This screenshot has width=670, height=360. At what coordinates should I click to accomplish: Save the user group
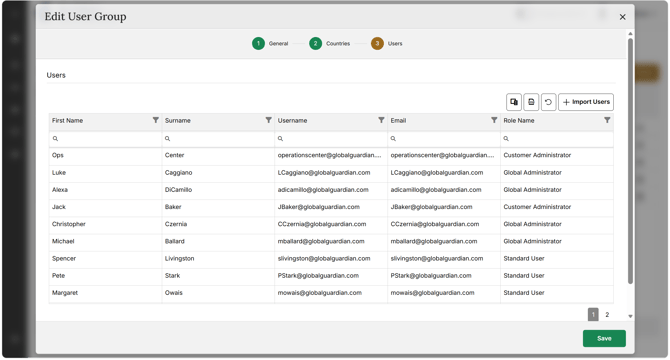604,338
